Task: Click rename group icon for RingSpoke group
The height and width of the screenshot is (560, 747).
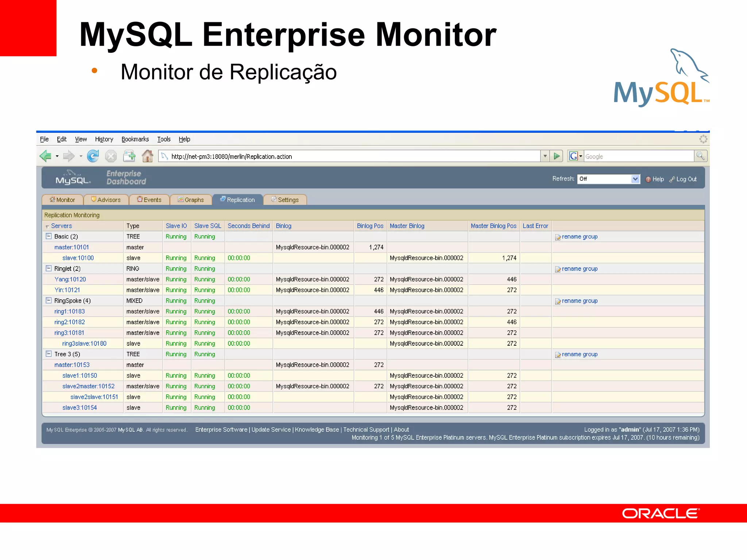Action: coord(558,301)
